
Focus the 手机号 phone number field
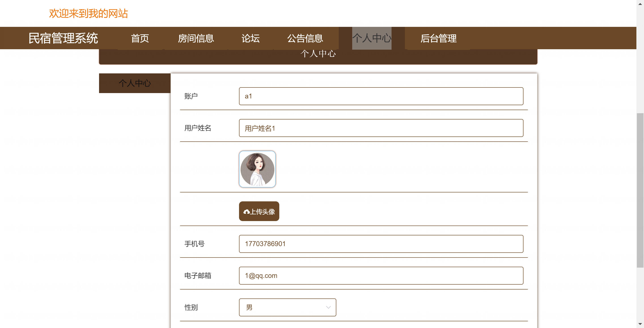coord(381,244)
